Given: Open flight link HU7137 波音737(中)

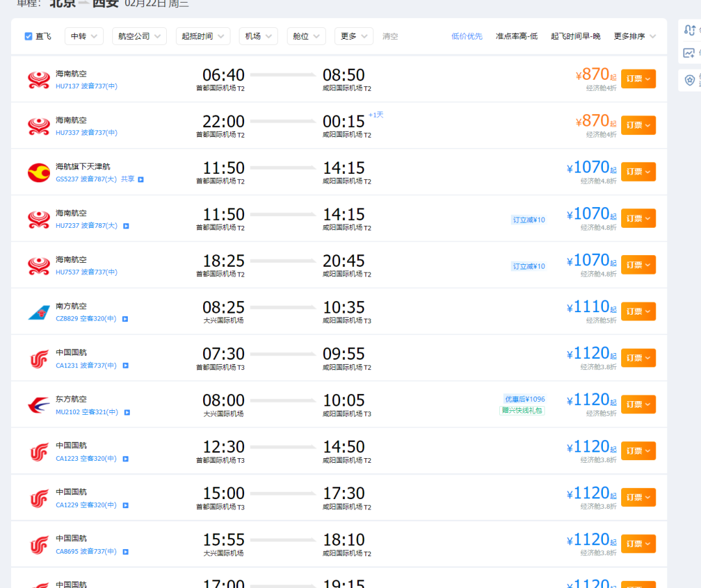Looking at the screenshot, I should click(x=86, y=86).
